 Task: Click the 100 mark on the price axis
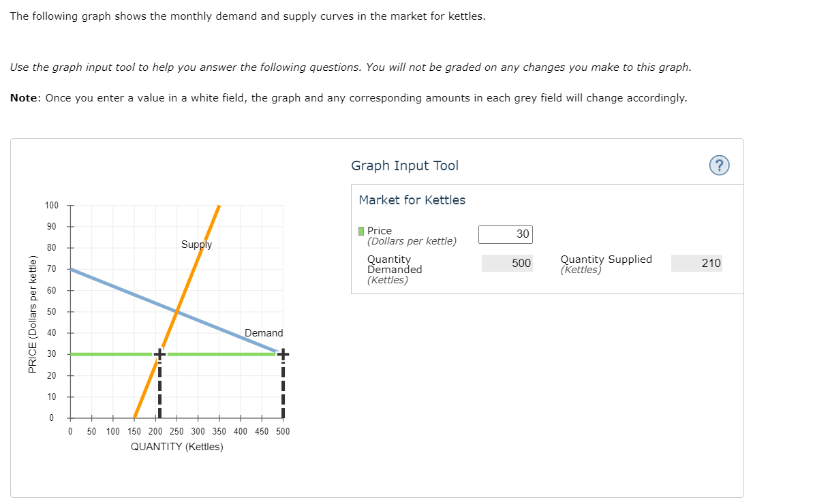(51, 205)
